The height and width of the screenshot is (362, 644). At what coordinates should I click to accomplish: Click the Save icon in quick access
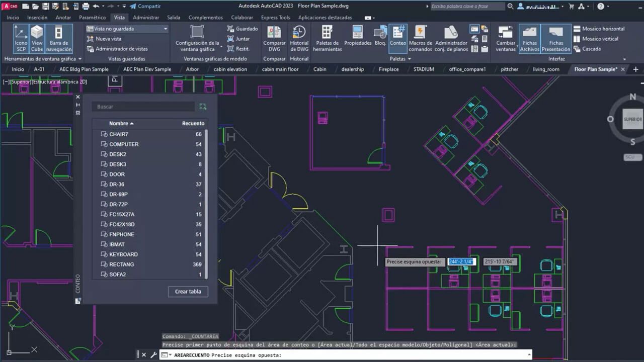coord(46,6)
